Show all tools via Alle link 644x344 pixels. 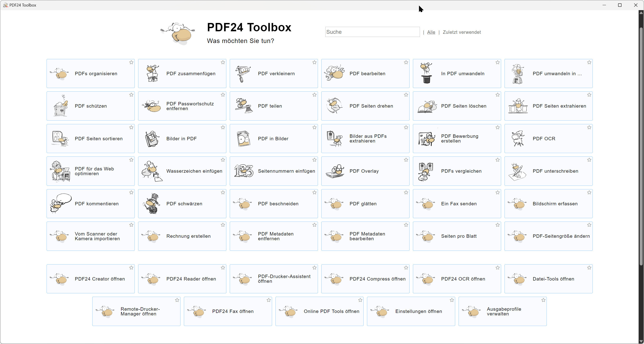pyautogui.click(x=431, y=32)
